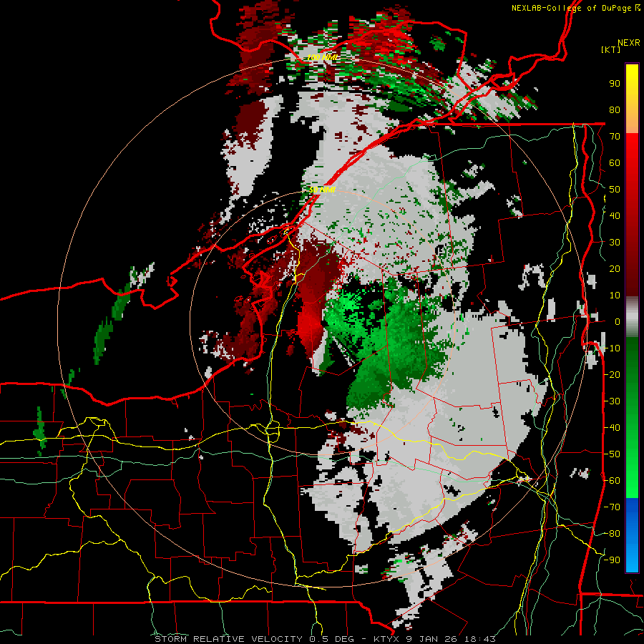Image resolution: width=644 pixels, height=644 pixels.
Task: Click the -70 value beside the blue scale
Action: pos(612,507)
